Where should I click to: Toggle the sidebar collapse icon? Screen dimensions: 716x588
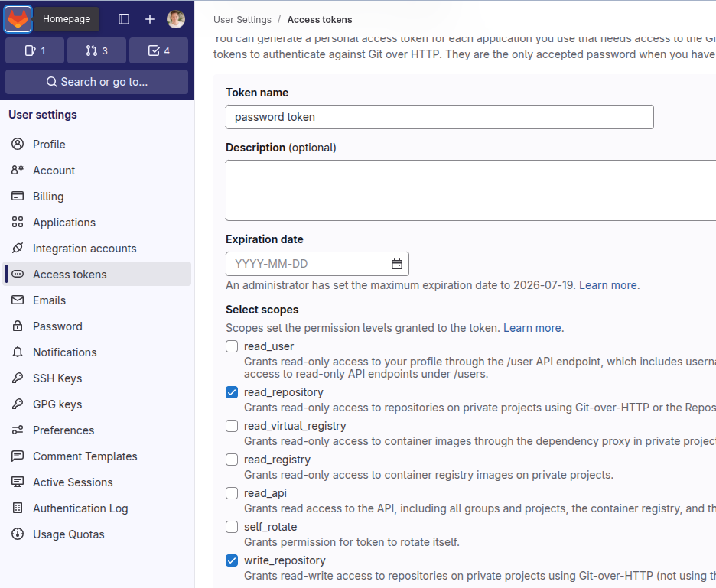click(x=124, y=19)
